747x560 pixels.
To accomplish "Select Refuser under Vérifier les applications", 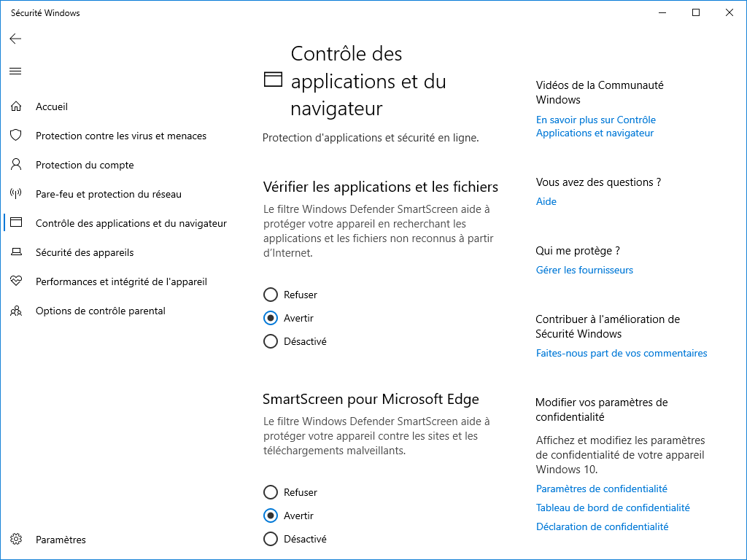I will click(x=271, y=295).
